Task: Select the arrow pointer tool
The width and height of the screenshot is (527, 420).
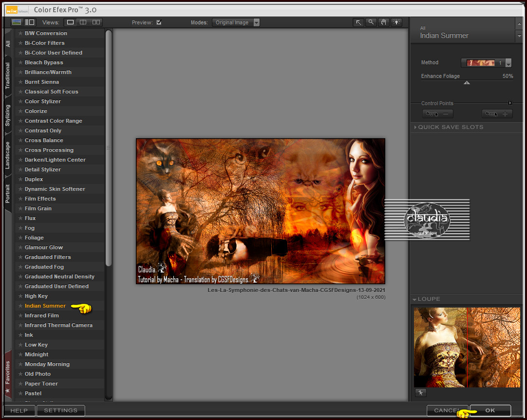Action: pos(358,22)
